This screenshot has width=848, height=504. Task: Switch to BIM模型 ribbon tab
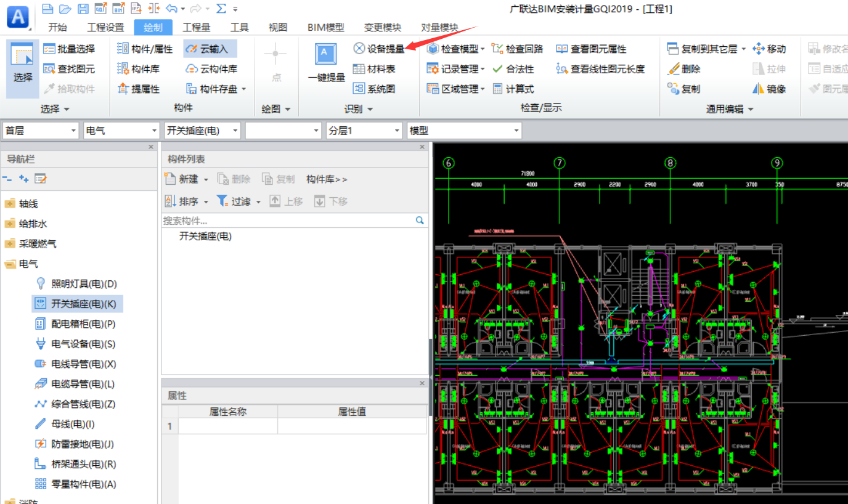(x=326, y=27)
